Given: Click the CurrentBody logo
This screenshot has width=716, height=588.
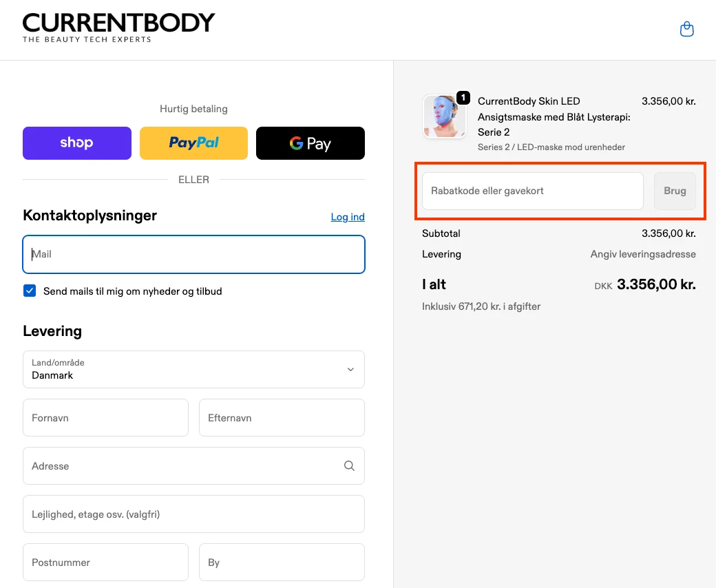Looking at the screenshot, I should pos(118,24).
